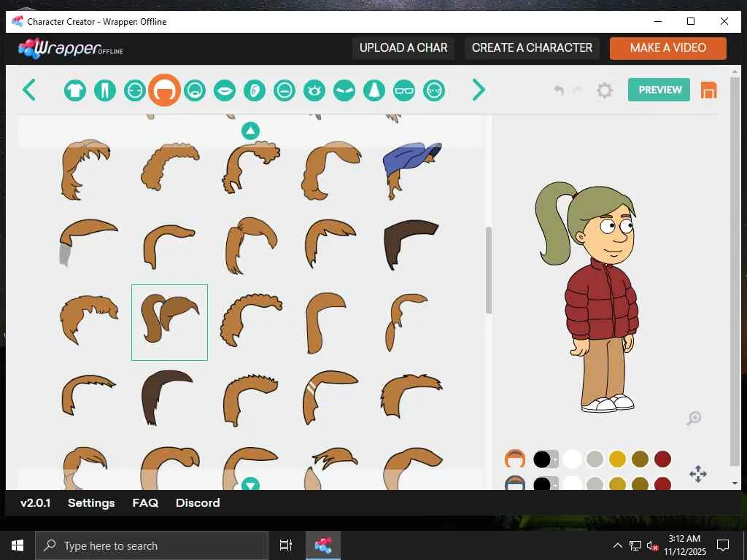This screenshot has width=747, height=560.
Task: Open the glasses category icon
Action: click(404, 90)
